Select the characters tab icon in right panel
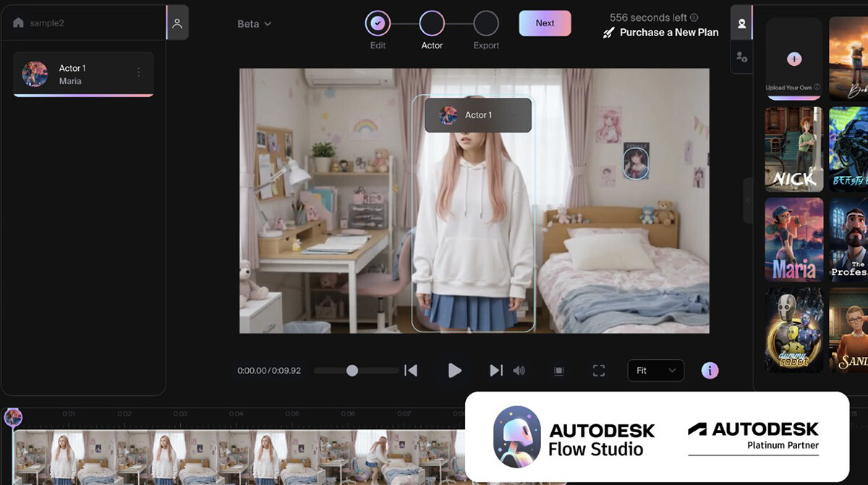Viewport: 868px width, 485px height. click(741, 23)
